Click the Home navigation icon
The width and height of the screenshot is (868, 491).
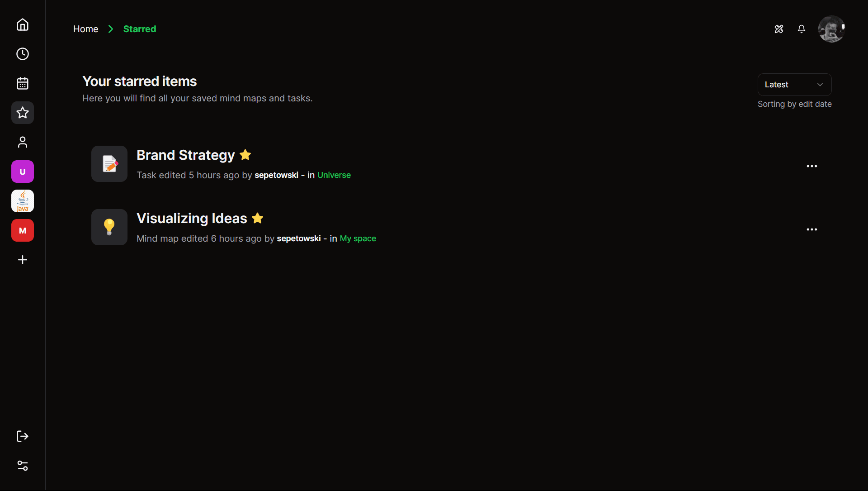pos(23,24)
